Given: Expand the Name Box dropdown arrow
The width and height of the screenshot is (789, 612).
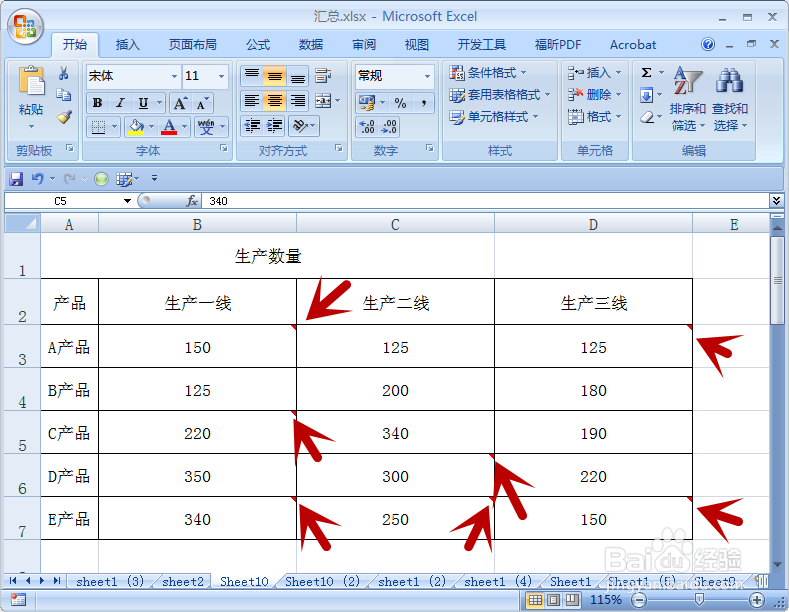Looking at the screenshot, I should point(127,201).
